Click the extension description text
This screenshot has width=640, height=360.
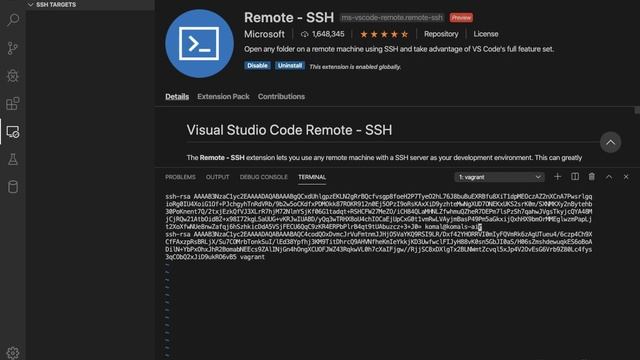pyautogui.click(x=399, y=49)
